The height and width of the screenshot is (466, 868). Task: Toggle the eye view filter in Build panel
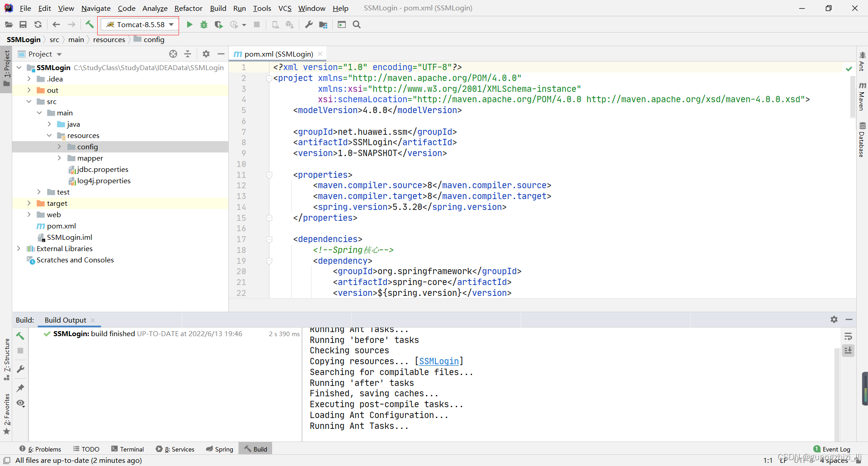coord(20,403)
